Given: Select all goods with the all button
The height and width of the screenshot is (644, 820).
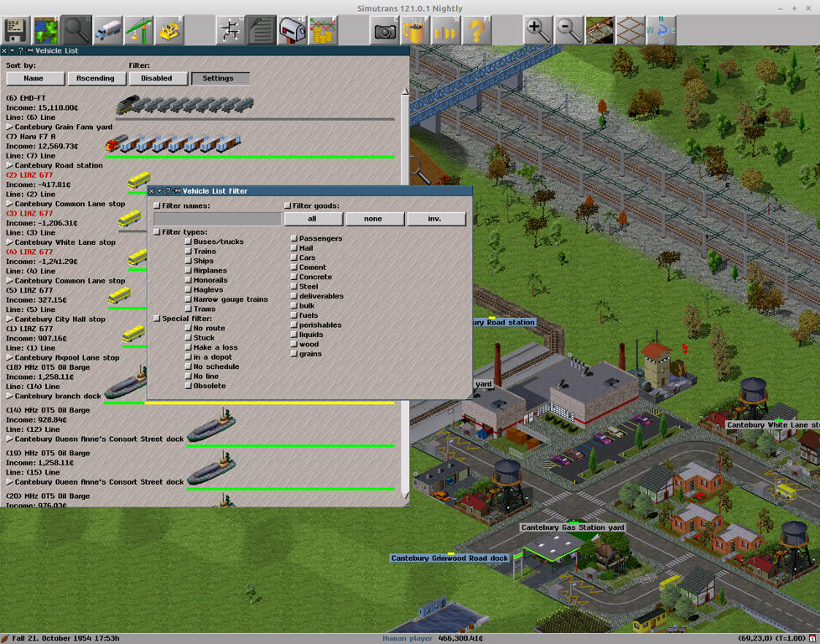Looking at the screenshot, I should pos(314,219).
